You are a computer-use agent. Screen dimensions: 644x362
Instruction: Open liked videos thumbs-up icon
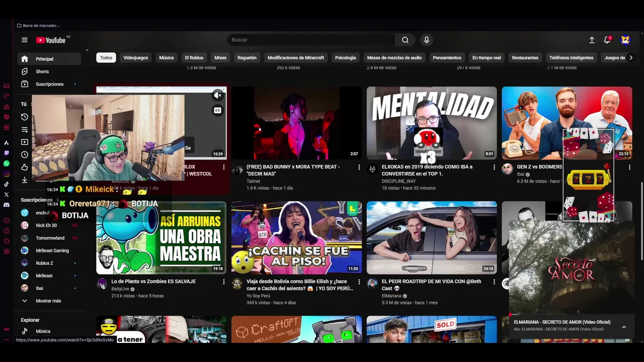(x=25, y=167)
